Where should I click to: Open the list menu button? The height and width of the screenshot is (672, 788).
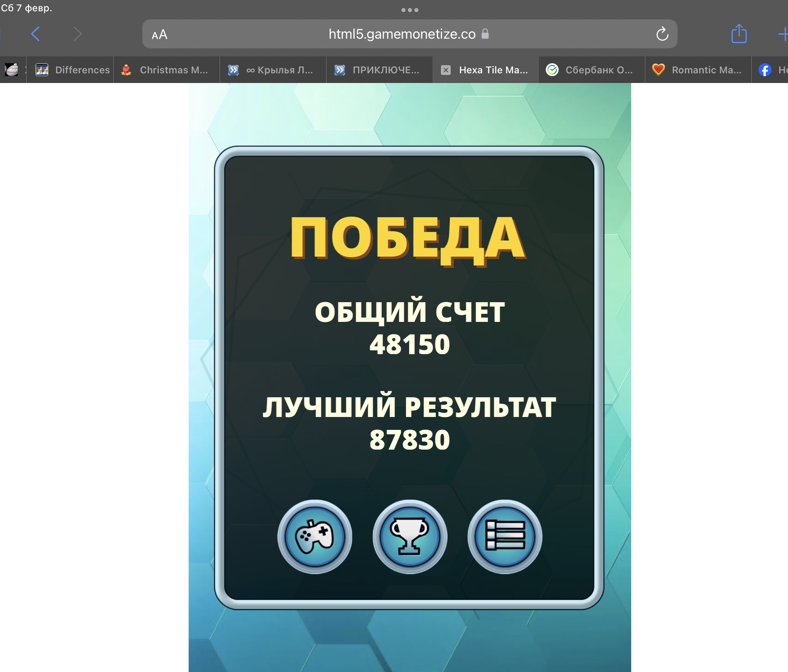point(505,537)
